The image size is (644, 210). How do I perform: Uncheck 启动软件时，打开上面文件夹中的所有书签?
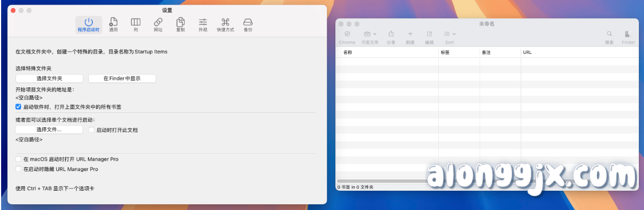point(18,107)
